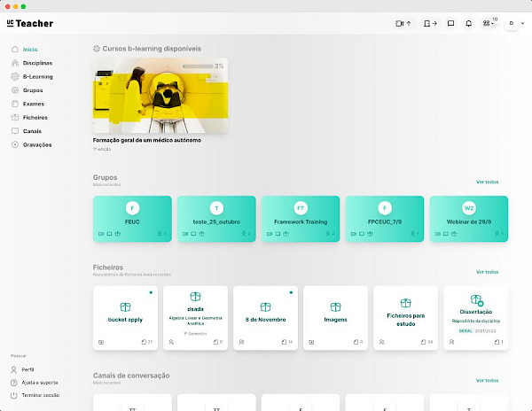Click the Gravações record icon in sidebar
The width and height of the screenshot is (532, 411).
[14, 144]
